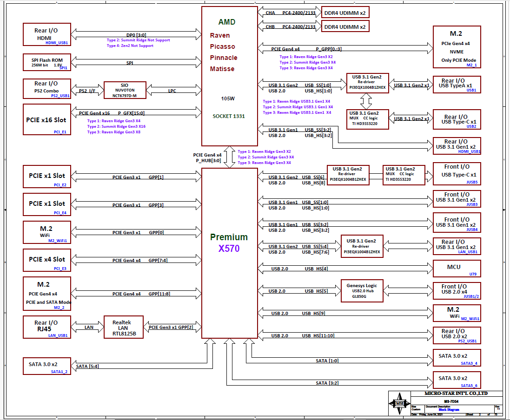This screenshot has width=510, height=420.
Task: Click the 'SOCKET 1331' label
Action: tap(229, 116)
